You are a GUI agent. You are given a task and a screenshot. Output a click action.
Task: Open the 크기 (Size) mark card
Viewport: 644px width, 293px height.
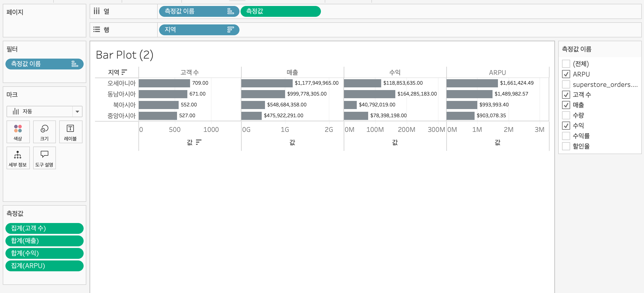pyautogui.click(x=45, y=132)
